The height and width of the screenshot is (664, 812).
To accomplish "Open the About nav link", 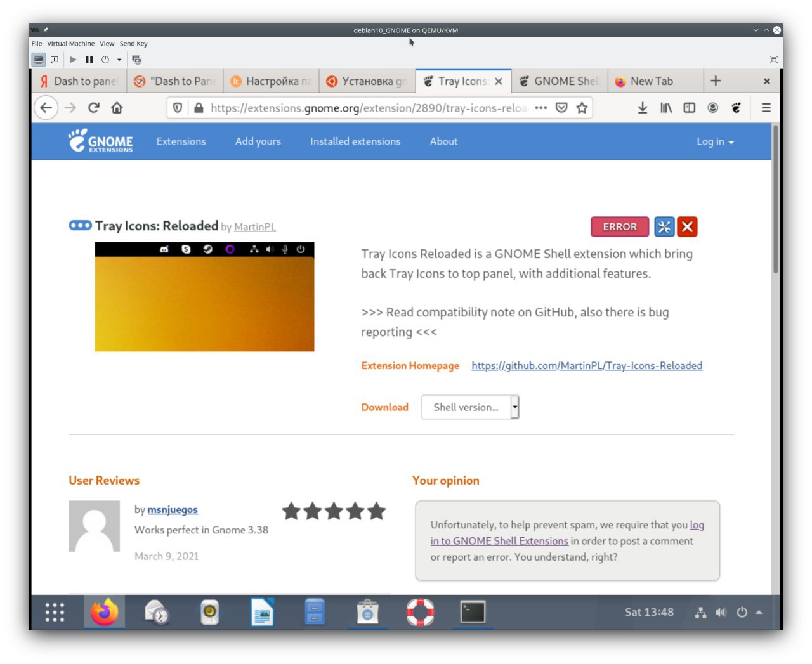I will pyautogui.click(x=443, y=141).
